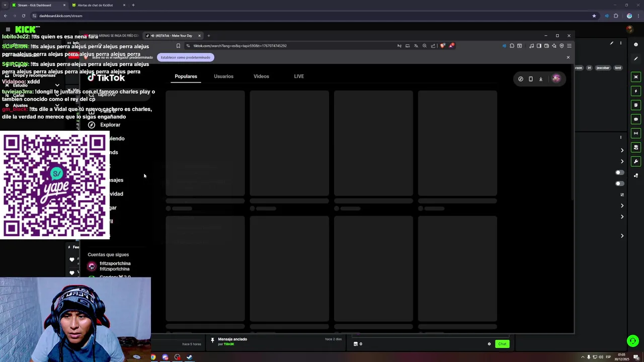644x362 pixels.
Task: Click the green support headset button
Action: 633,341
